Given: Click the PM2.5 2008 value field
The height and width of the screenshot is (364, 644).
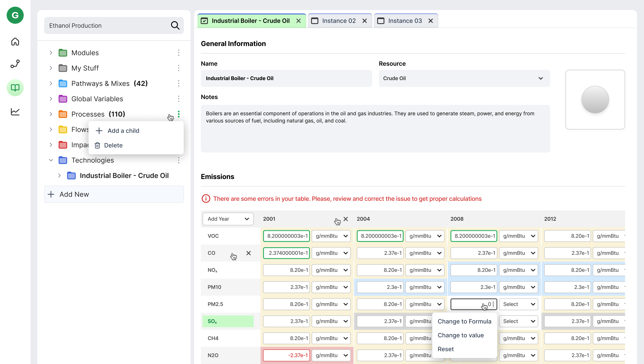Looking at the screenshot, I should tap(474, 304).
